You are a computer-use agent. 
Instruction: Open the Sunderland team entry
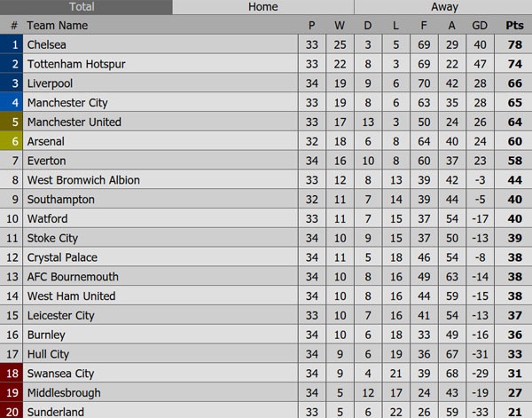click(56, 412)
